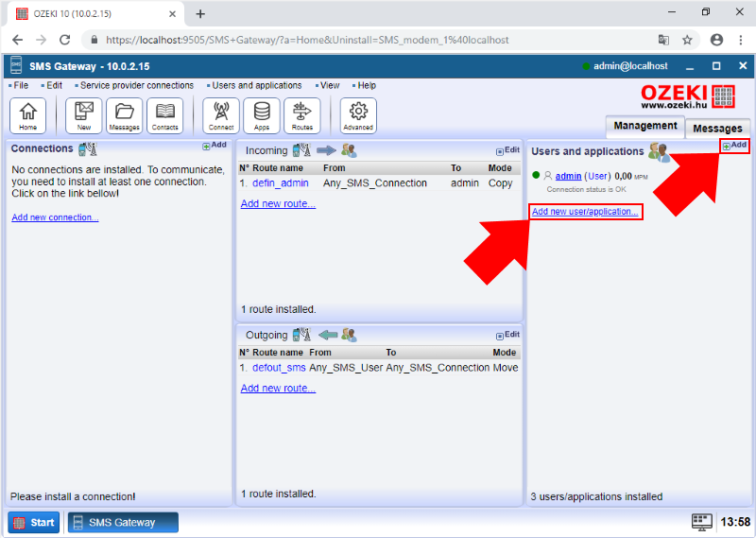756x538 pixels.
Task: Click Add in Users and applications panel
Action: [x=735, y=145]
